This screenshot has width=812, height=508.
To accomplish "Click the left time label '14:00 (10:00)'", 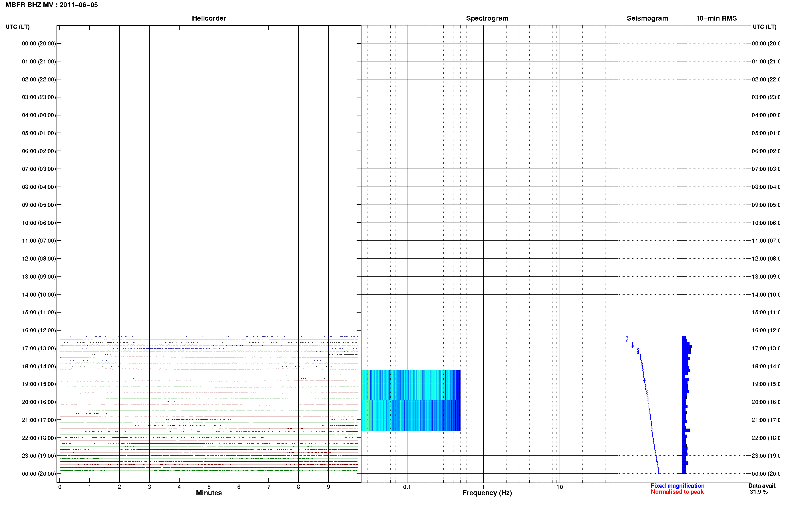I will point(39,295).
